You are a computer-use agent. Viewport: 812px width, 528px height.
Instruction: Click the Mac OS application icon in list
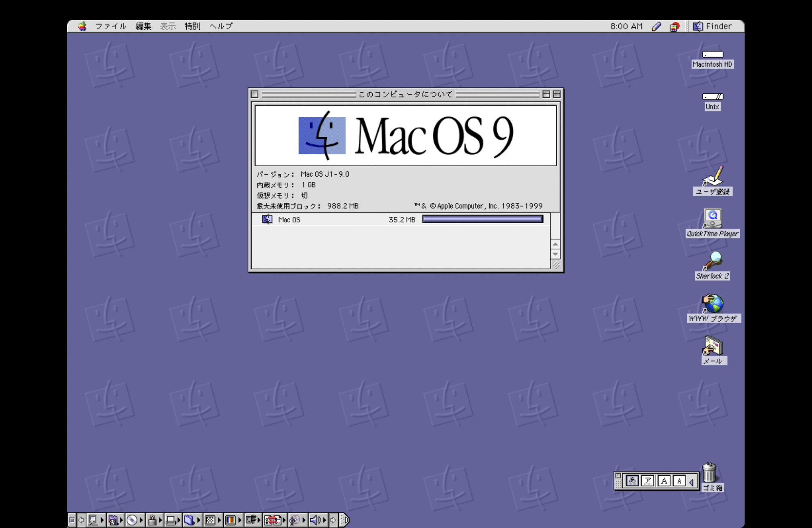pyautogui.click(x=267, y=219)
